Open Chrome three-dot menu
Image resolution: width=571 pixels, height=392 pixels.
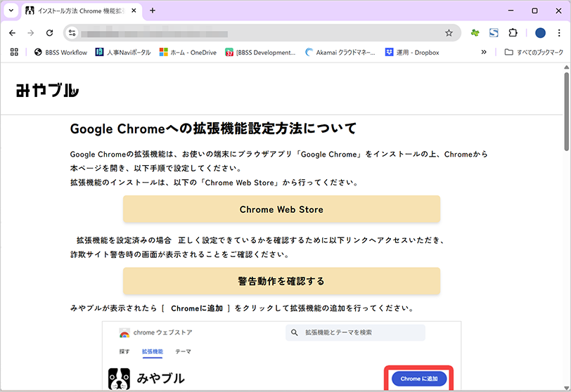pos(559,33)
